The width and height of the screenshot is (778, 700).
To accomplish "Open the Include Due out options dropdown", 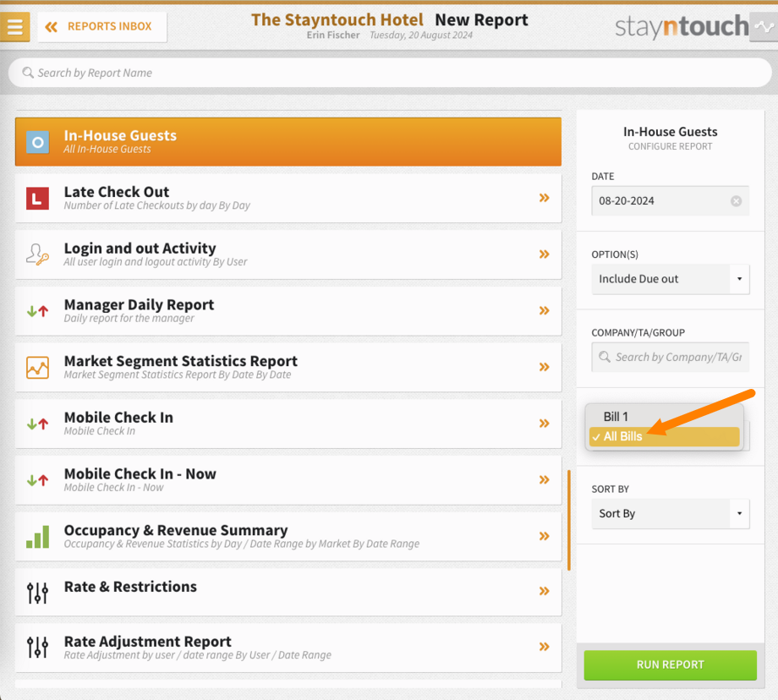I will 670,279.
